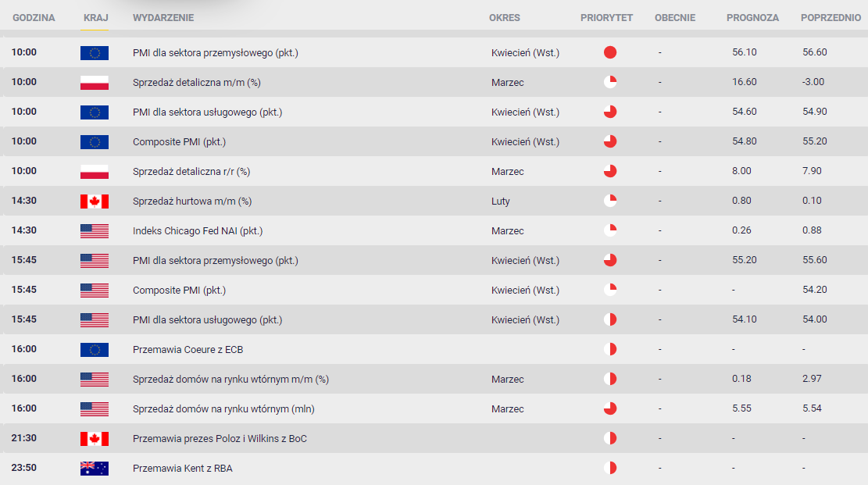Screen dimensions: 868x485
Task: Click the Canada flag beside Przemawia prezes Poloz
Action: tap(94, 438)
